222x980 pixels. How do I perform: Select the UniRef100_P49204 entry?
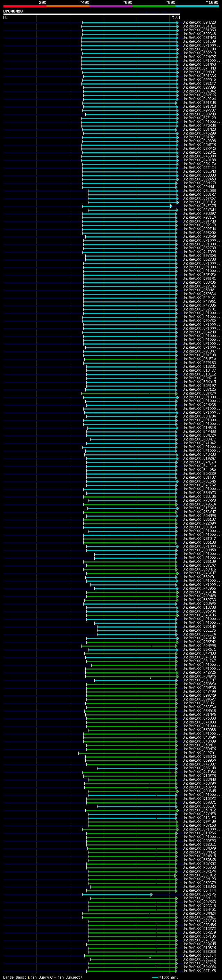(x=199, y=99)
